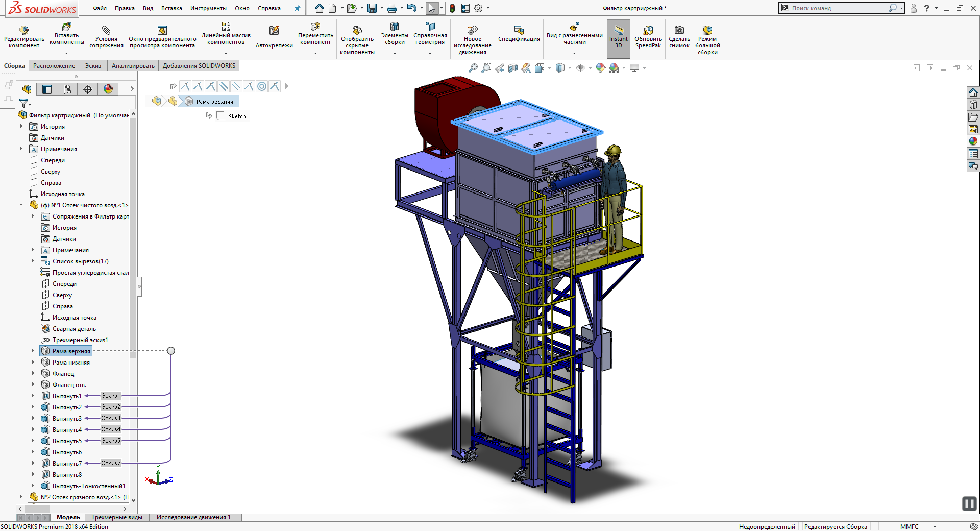The image size is (980, 531).
Task: Expand the Вытянуть1 feature node
Action: [33, 396]
